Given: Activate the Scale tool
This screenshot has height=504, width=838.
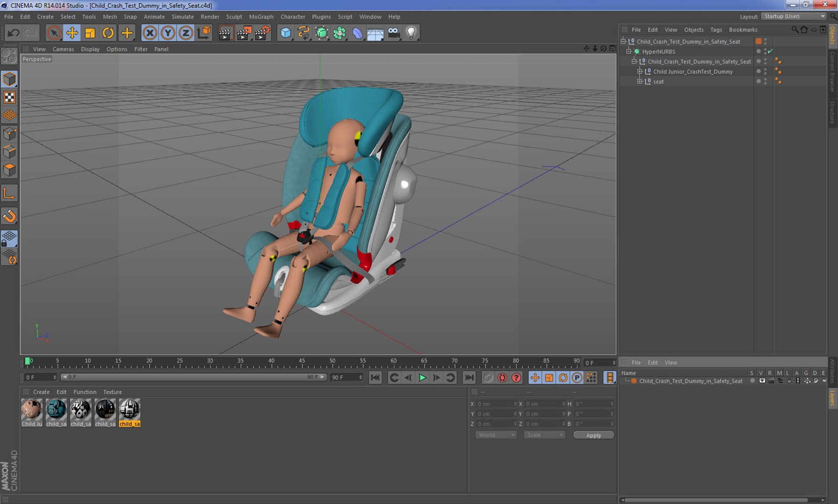Looking at the screenshot, I should click(x=90, y=33).
